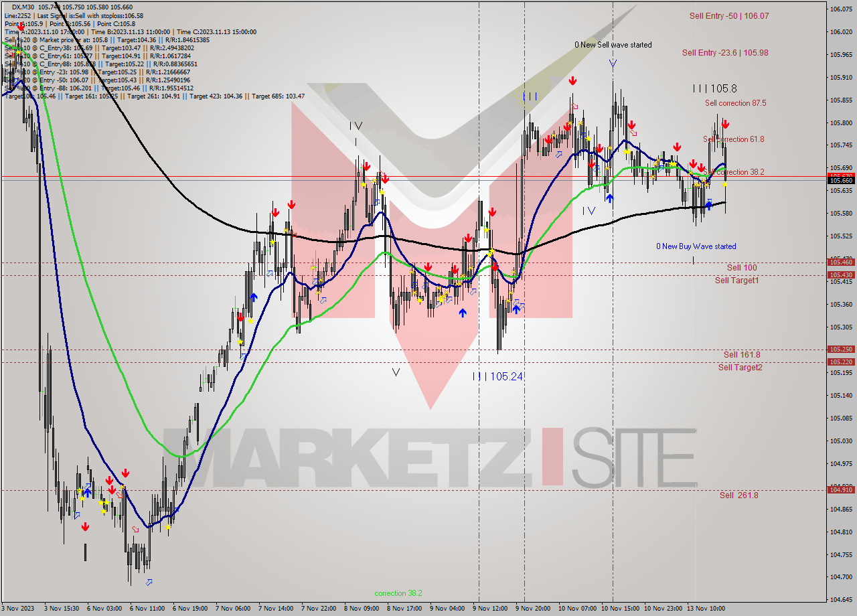Click the '3 Nov 2023' time axis label
The height and width of the screenshot is (616, 857).
(x=17, y=609)
